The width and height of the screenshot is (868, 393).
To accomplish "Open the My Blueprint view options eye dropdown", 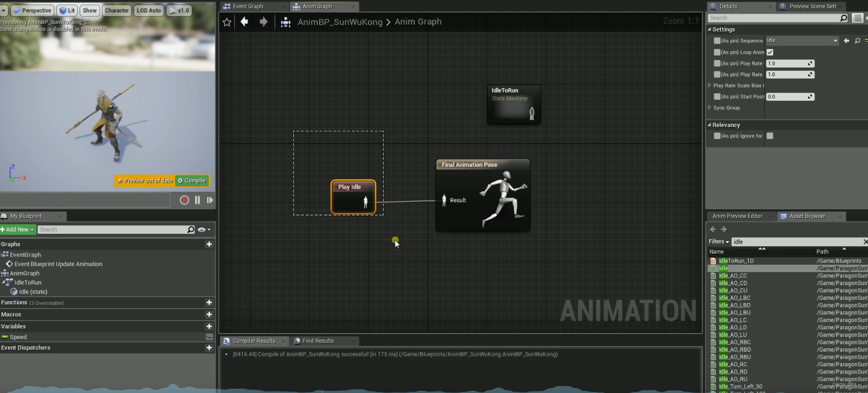I will click(x=204, y=229).
